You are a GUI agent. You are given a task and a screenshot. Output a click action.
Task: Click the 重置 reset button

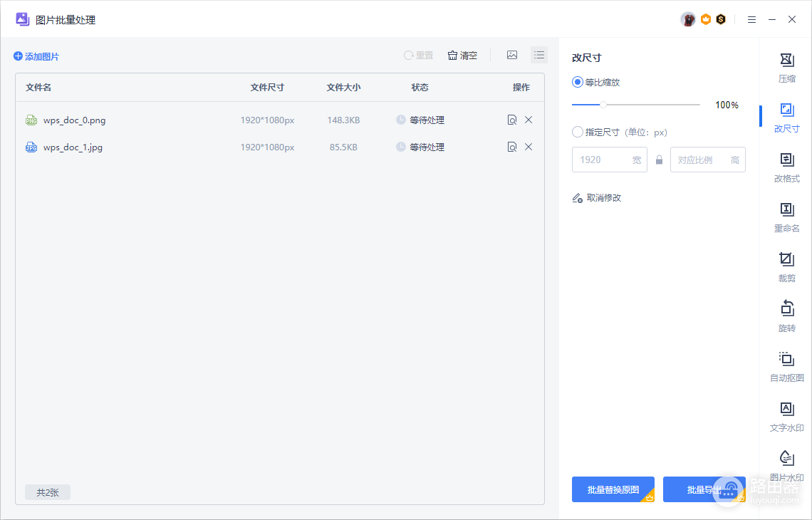coord(418,55)
